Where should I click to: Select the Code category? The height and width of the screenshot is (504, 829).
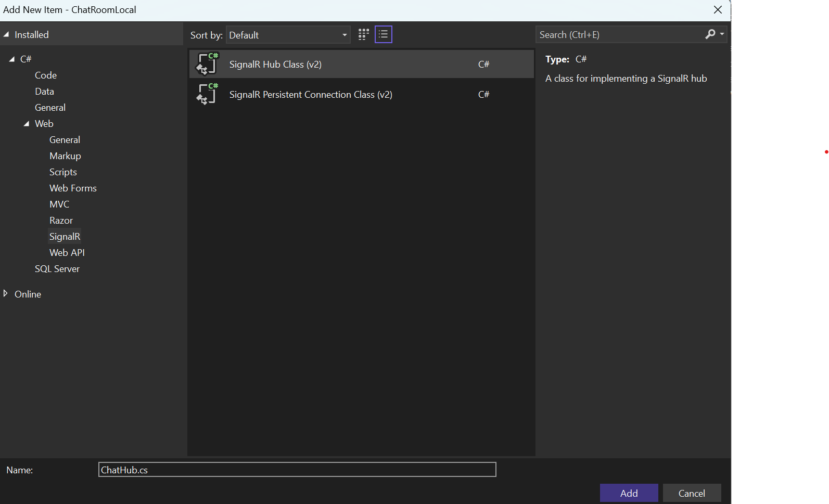click(x=46, y=75)
